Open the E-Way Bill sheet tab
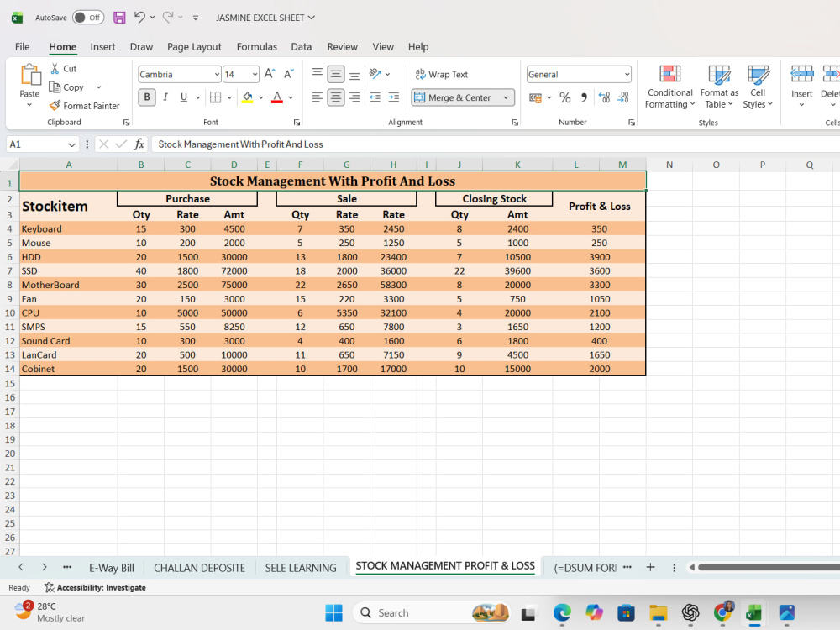The height and width of the screenshot is (630, 840). 112,568
